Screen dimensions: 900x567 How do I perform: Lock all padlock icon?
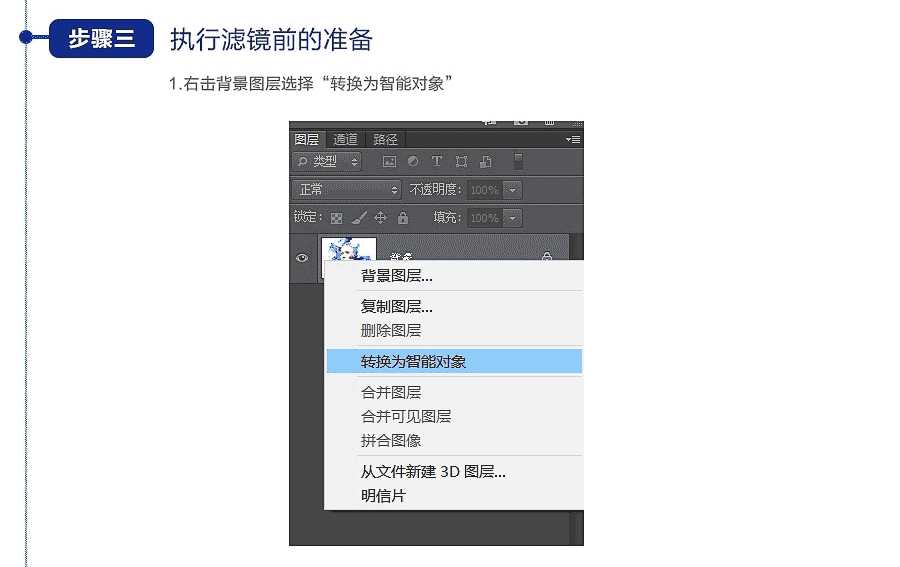pyautogui.click(x=403, y=218)
